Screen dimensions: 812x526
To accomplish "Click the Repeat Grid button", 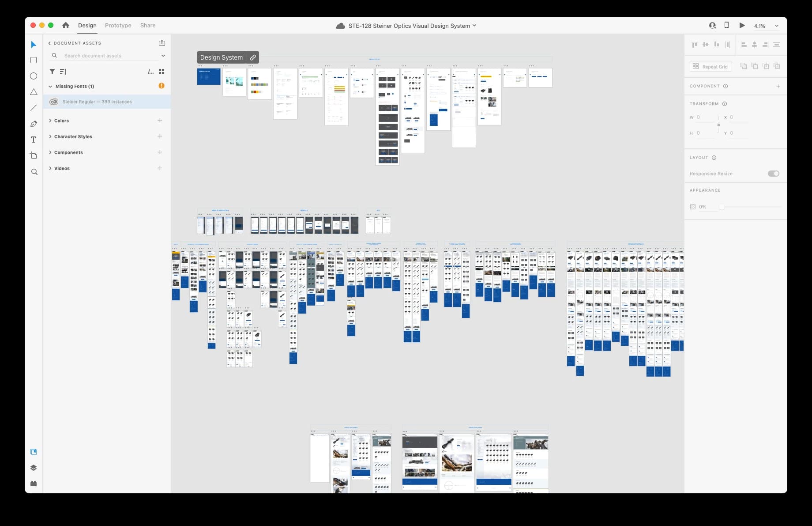I will tap(710, 67).
